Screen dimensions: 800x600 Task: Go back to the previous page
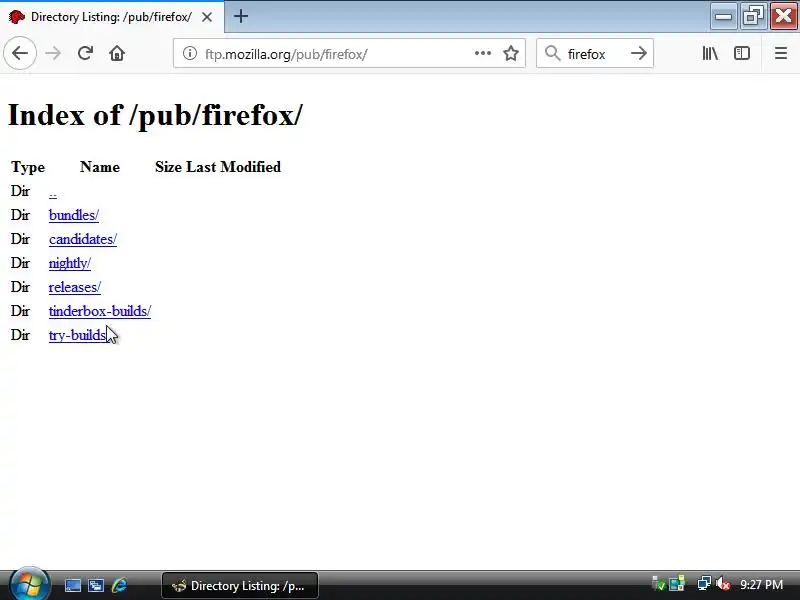click(x=20, y=53)
